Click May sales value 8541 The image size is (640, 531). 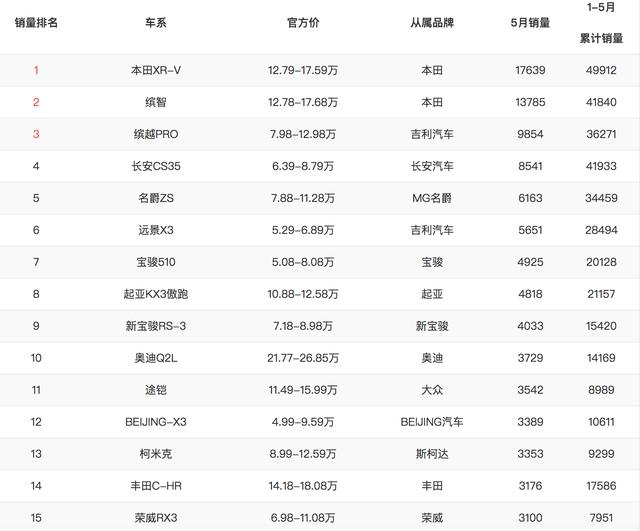[530, 166]
